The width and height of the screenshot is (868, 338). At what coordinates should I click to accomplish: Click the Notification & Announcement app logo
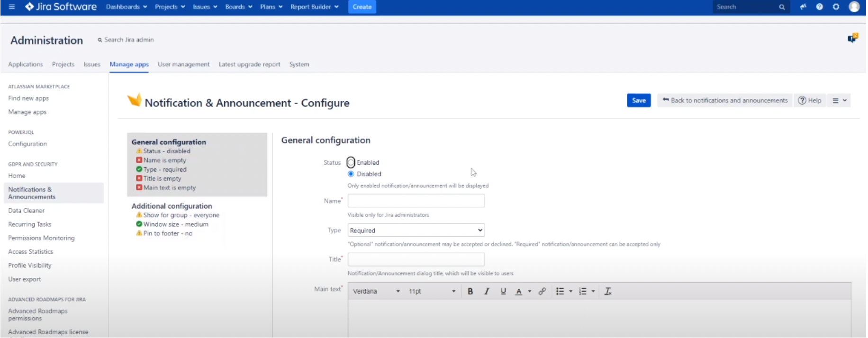(x=135, y=100)
